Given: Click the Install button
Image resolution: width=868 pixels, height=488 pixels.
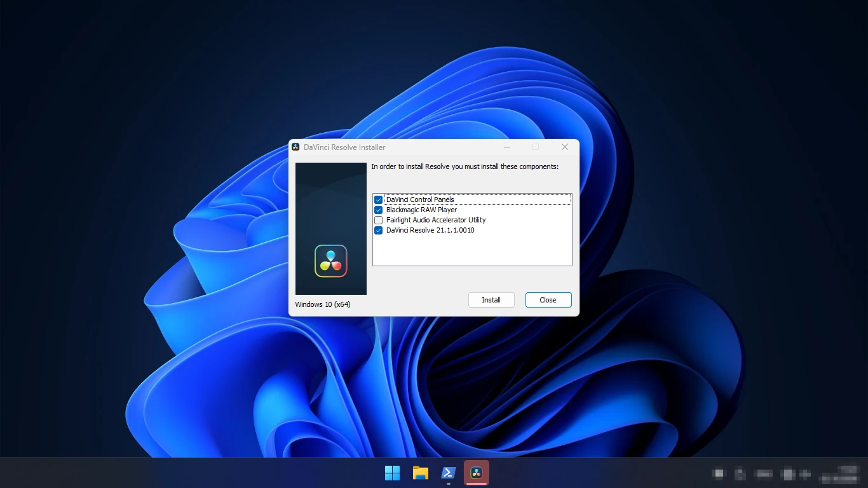Looking at the screenshot, I should (491, 300).
